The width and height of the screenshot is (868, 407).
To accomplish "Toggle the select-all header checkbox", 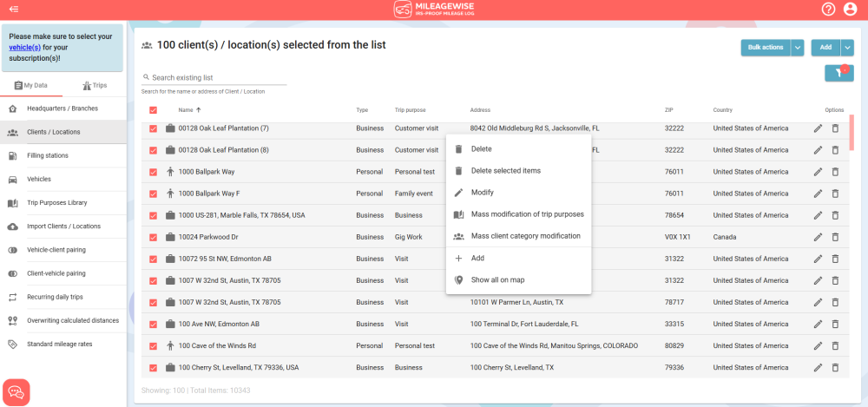I will pos(154,110).
